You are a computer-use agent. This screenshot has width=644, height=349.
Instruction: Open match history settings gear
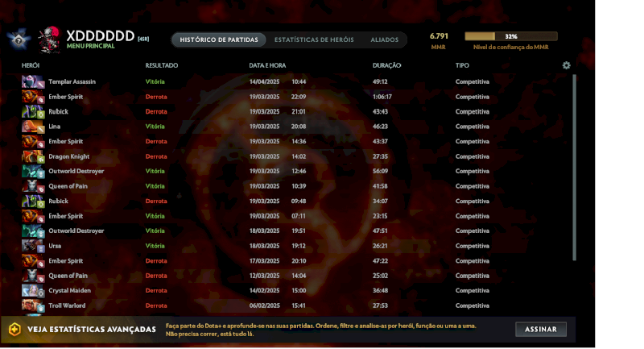coord(567,65)
